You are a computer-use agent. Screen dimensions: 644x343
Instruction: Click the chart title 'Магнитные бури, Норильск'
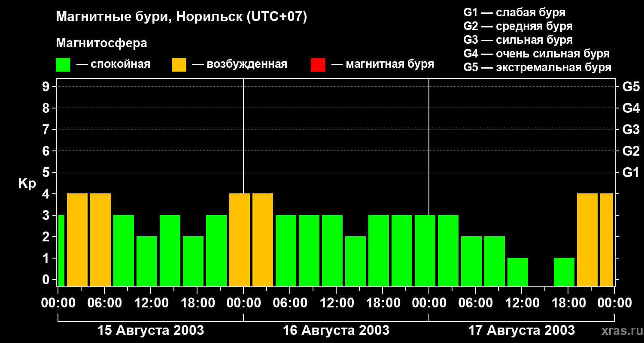(149, 17)
